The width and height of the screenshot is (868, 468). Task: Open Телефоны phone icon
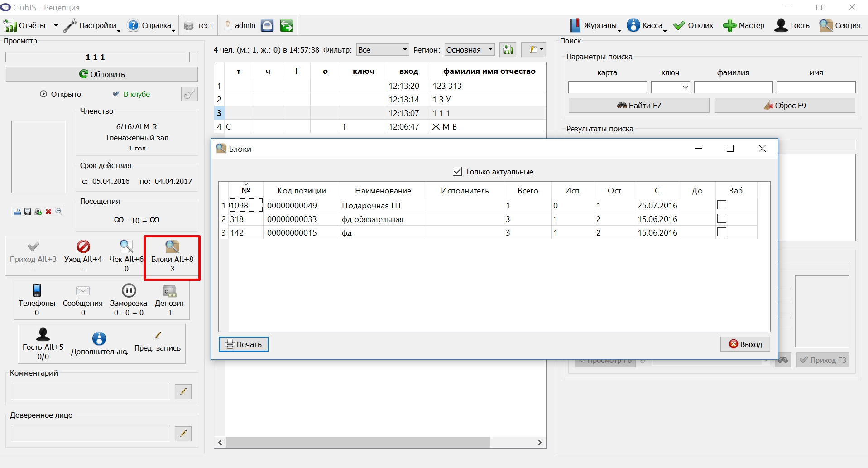point(37,290)
